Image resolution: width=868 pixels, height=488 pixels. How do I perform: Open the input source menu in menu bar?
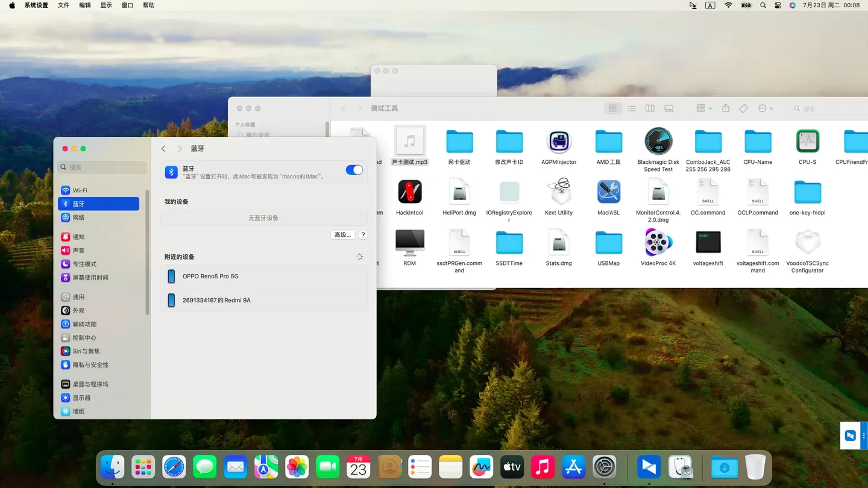coord(710,5)
